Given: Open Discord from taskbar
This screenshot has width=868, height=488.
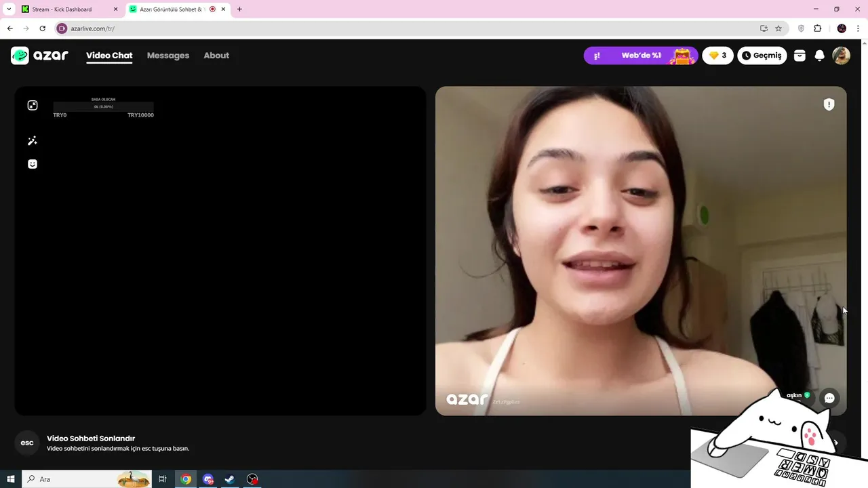Looking at the screenshot, I should pyautogui.click(x=208, y=479).
